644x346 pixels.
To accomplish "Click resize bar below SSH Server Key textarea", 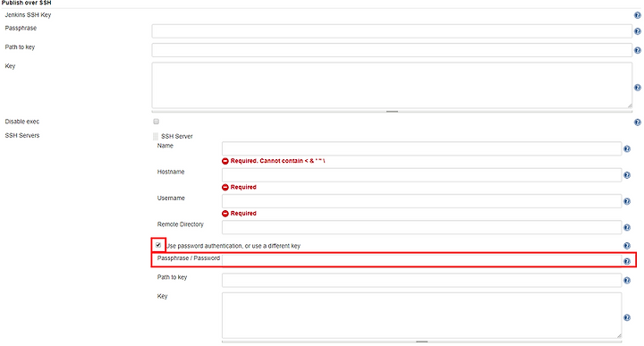I will click(422, 342).
